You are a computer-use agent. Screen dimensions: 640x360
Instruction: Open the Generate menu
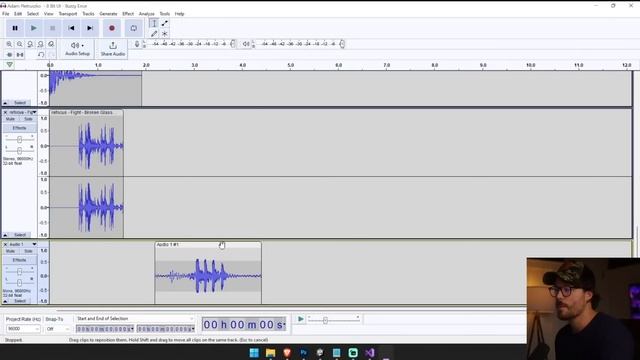point(108,14)
